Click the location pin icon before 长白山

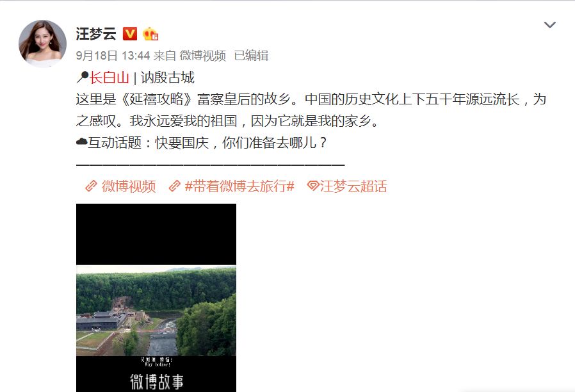click(x=82, y=78)
